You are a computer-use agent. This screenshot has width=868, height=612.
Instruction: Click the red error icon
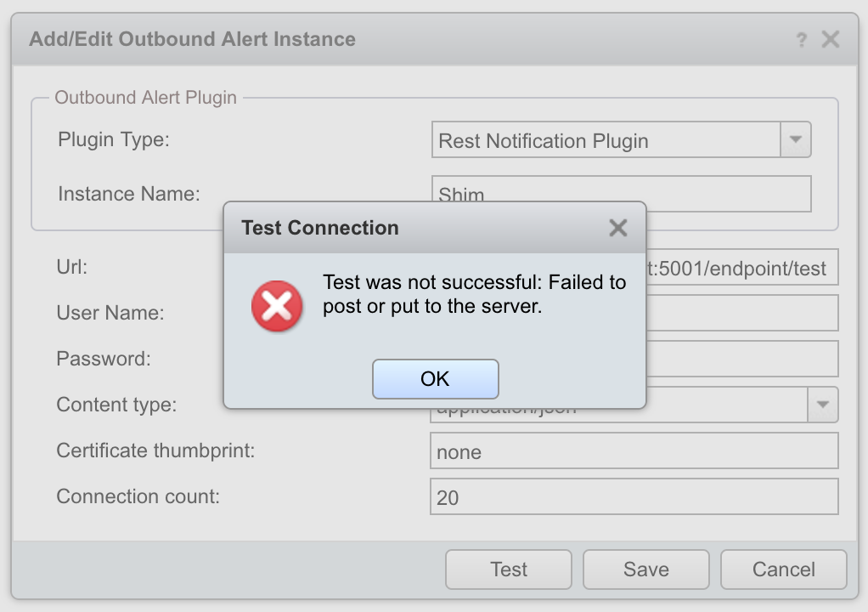pyautogui.click(x=277, y=306)
